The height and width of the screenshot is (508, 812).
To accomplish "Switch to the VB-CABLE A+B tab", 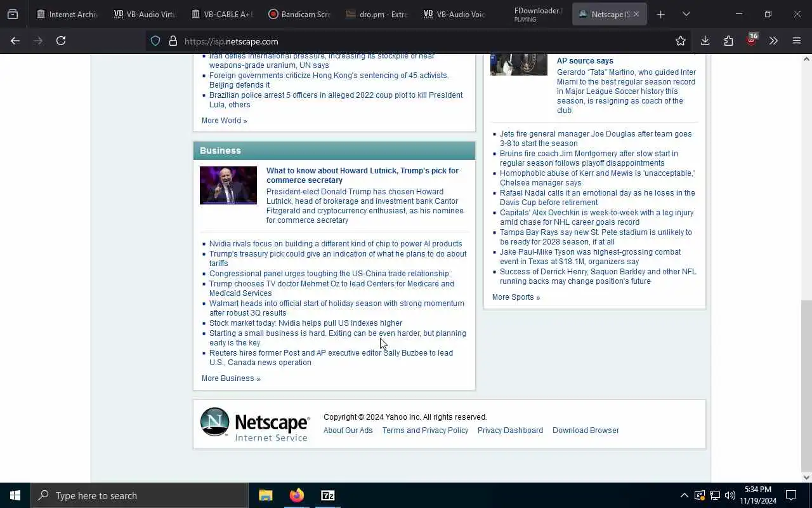I will [222, 14].
